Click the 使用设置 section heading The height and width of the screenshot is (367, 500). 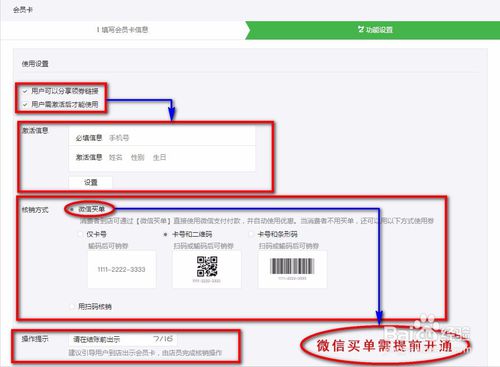(35, 64)
